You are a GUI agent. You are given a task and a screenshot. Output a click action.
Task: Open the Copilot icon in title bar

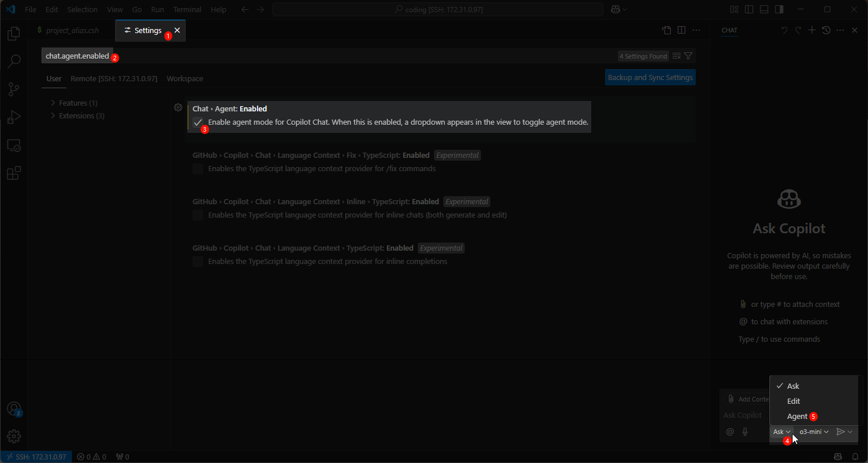coord(615,9)
